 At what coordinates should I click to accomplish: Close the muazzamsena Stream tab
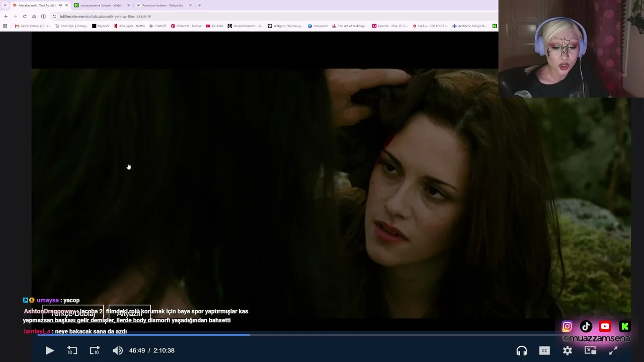coord(128,5)
